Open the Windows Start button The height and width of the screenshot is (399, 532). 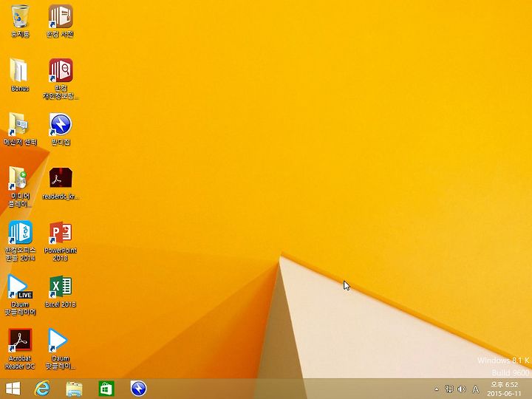pyautogui.click(x=13, y=389)
